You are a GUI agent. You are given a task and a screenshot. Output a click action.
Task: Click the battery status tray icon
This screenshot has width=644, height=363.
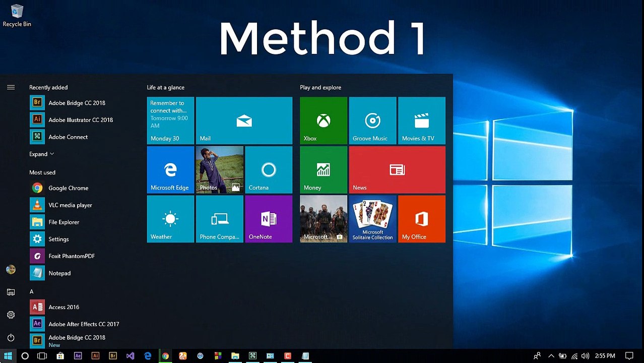(563, 356)
